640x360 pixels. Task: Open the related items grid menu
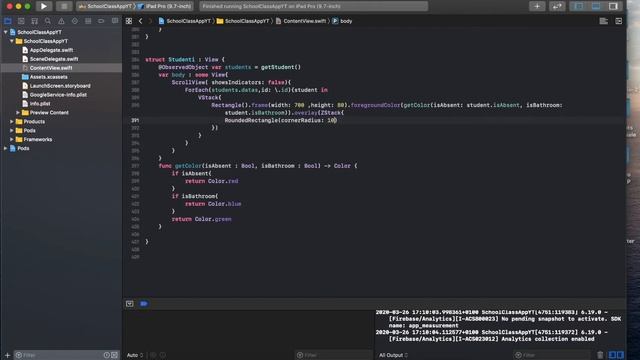(129, 21)
